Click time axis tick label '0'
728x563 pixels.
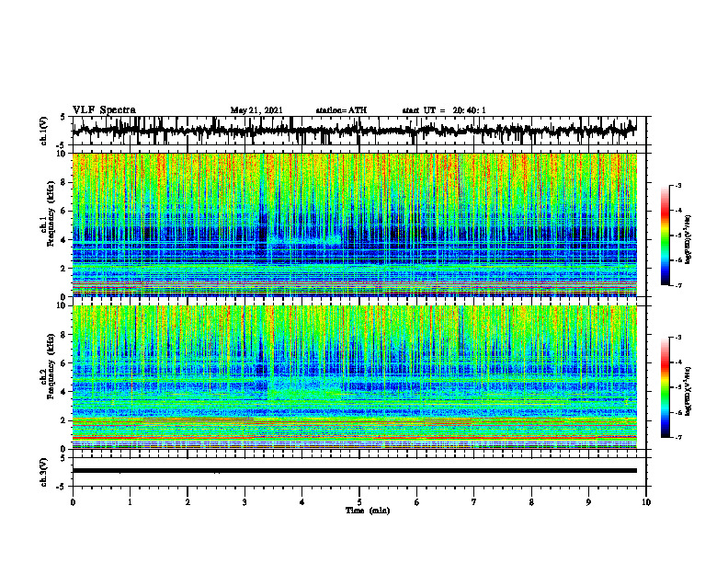point(73,502)
